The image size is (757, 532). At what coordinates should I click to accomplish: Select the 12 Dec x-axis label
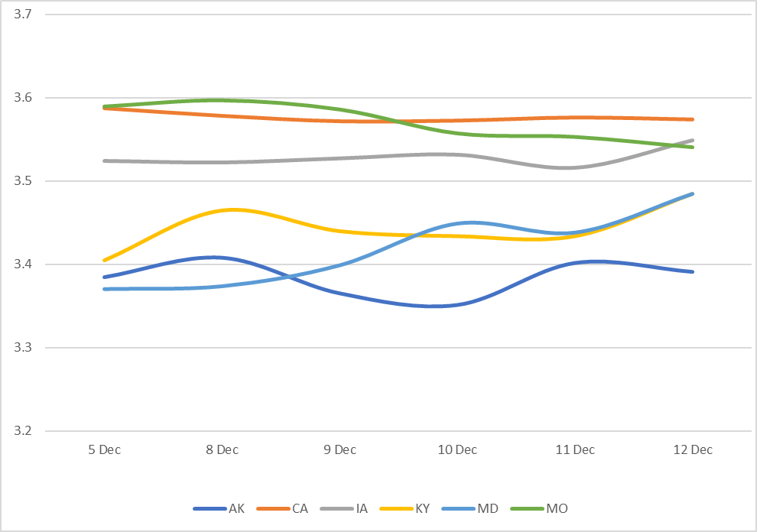(x=693, y=449)
